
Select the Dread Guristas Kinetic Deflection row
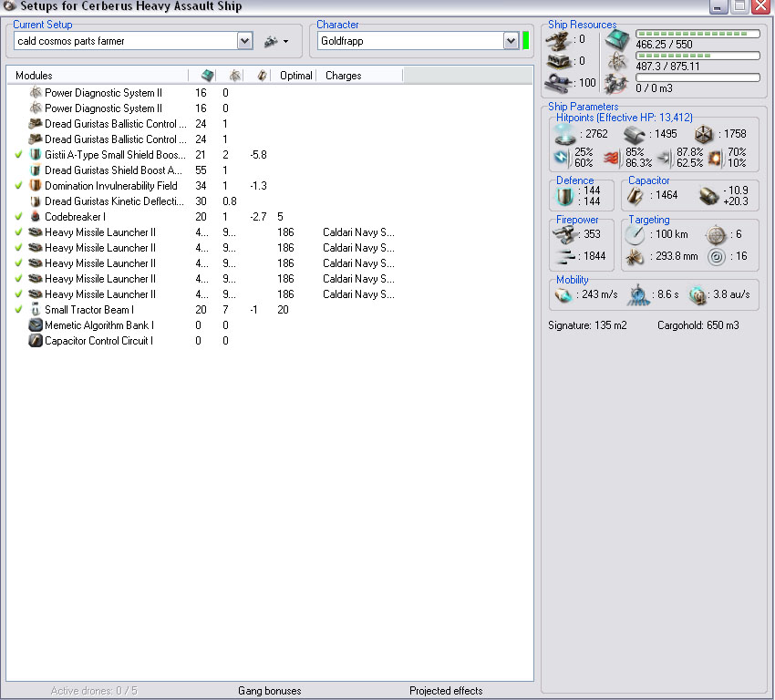click(269, 201)
